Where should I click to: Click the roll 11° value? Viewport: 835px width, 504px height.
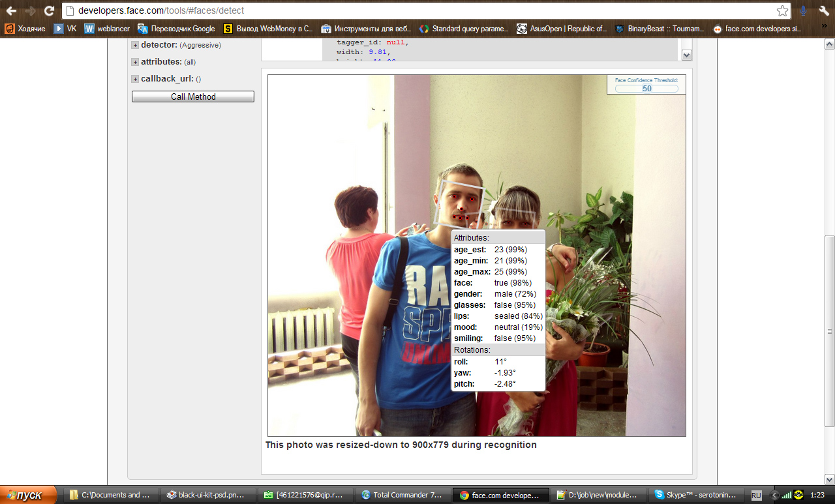pyautogui.click(x=500, y=362)
